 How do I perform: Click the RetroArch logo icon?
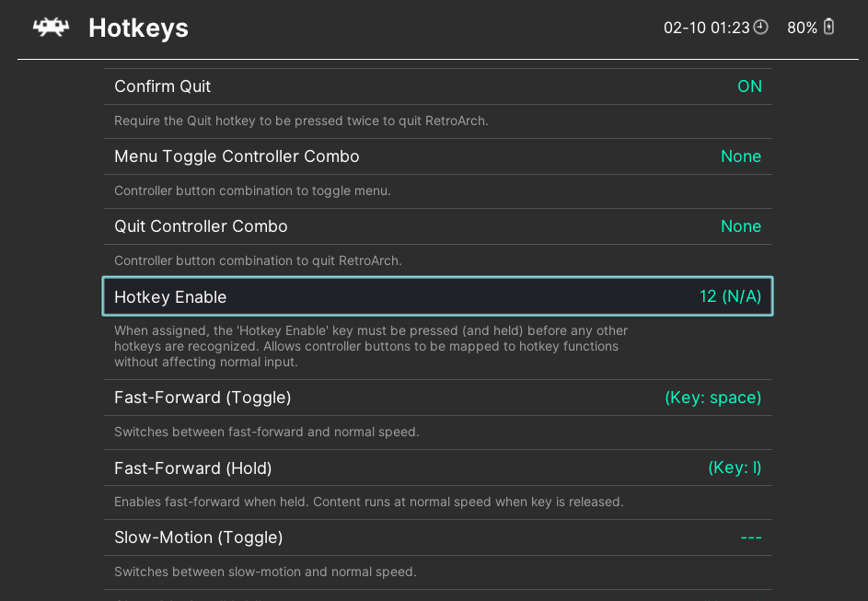[50, 28]
